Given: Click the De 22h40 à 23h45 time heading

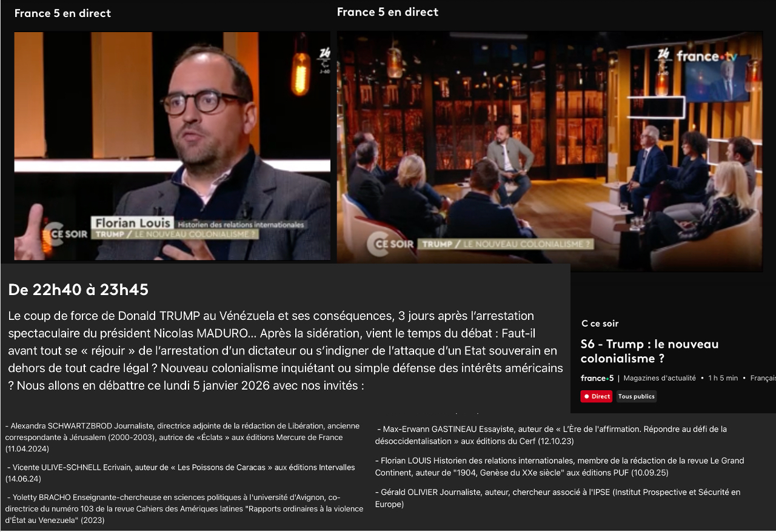Looking at the screenshot, I should 78,290.
